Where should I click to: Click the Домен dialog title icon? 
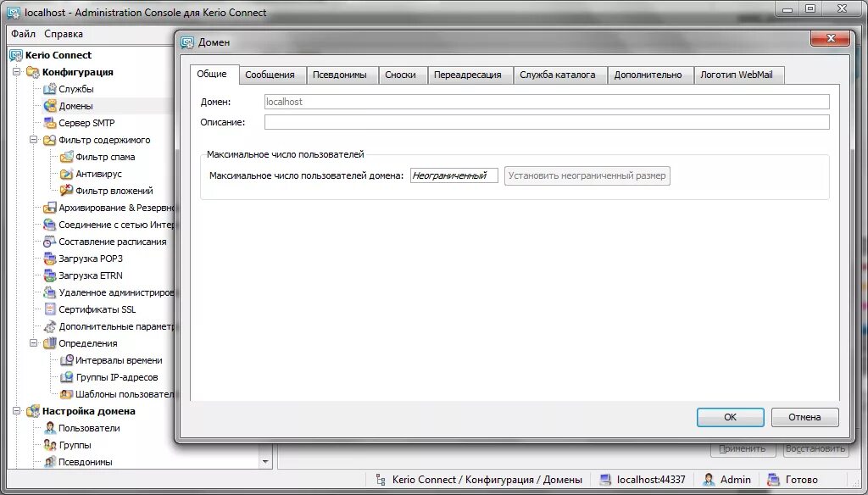coord(187,42)
